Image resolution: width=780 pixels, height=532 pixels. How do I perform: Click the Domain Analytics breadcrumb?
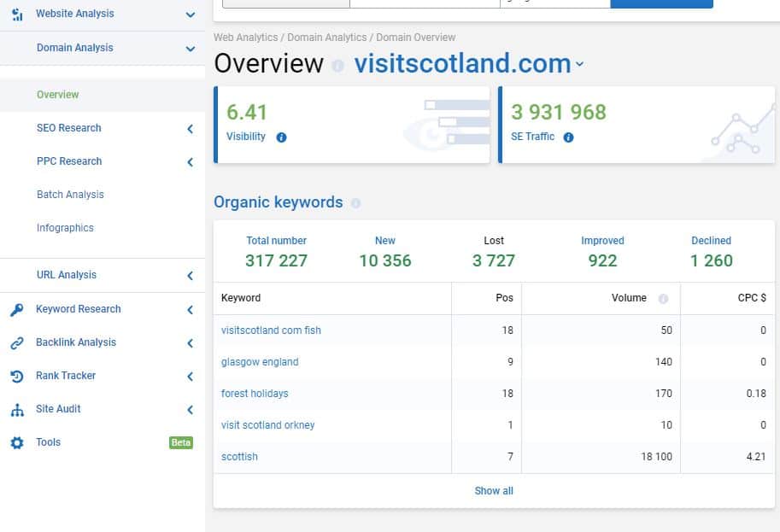coord(327,38)
